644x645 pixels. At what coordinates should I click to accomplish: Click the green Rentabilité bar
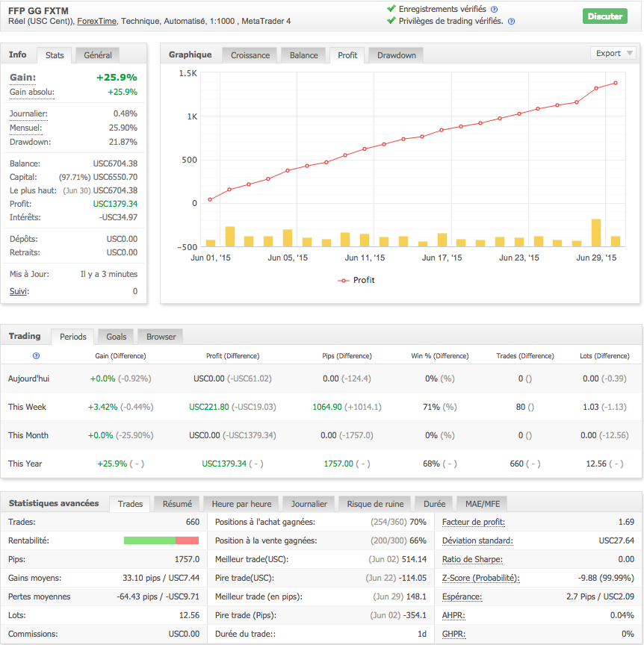coord(149,540)
